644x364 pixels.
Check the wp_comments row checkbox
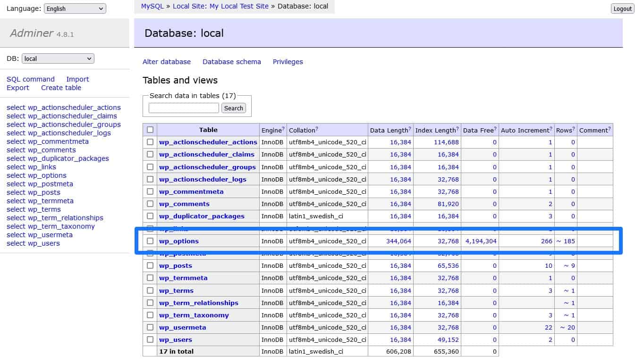click(x=150, y=204)
